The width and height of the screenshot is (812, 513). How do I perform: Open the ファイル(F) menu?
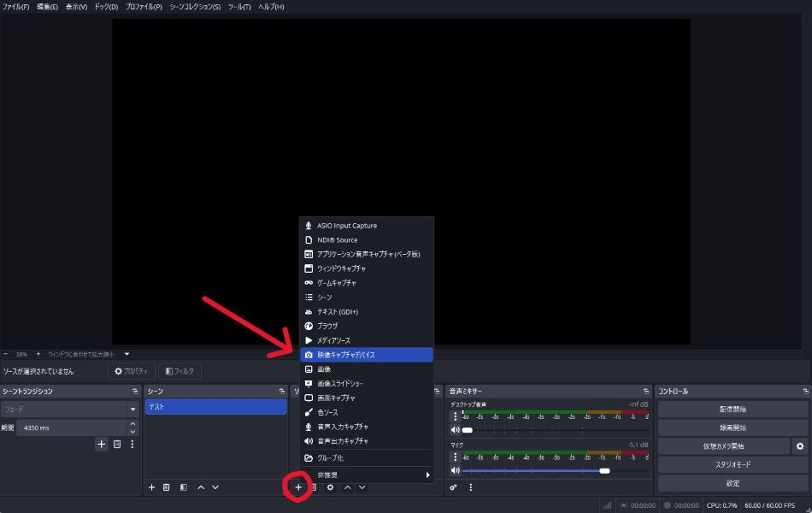tap(15, 7)
